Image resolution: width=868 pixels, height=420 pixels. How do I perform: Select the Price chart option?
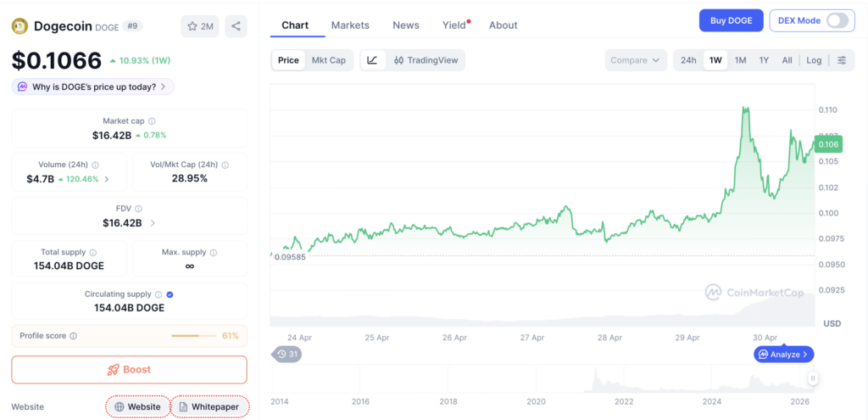coord(288,60)
